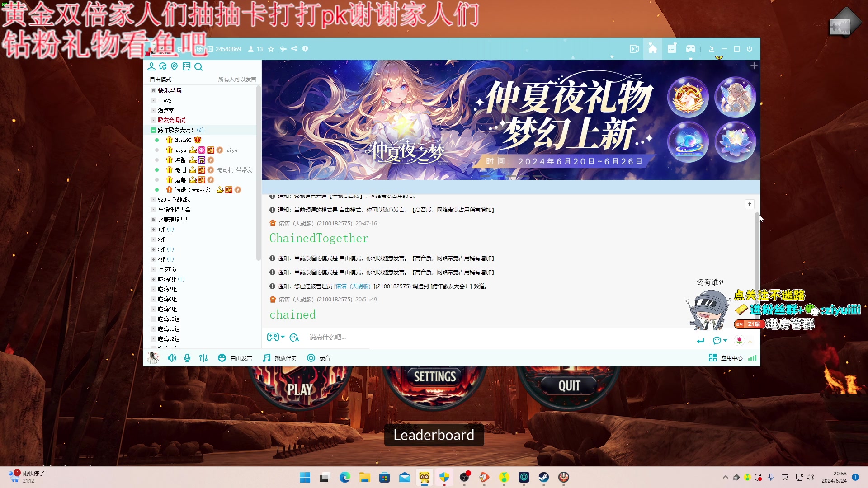Click the 仲夏夜礼物 banner image
This screenshot has width=868, height=488.
click(x=511, y=120)
